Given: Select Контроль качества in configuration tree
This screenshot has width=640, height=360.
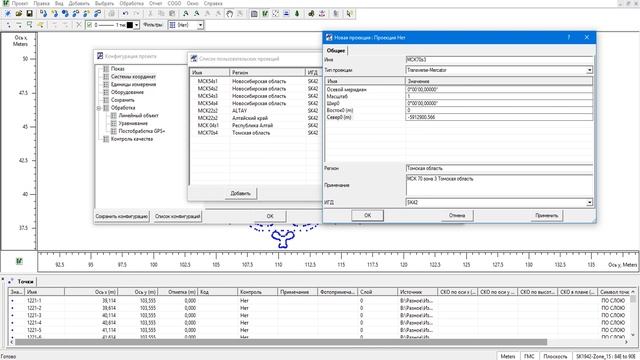Looking at the screenshot, I should (132, 139).
